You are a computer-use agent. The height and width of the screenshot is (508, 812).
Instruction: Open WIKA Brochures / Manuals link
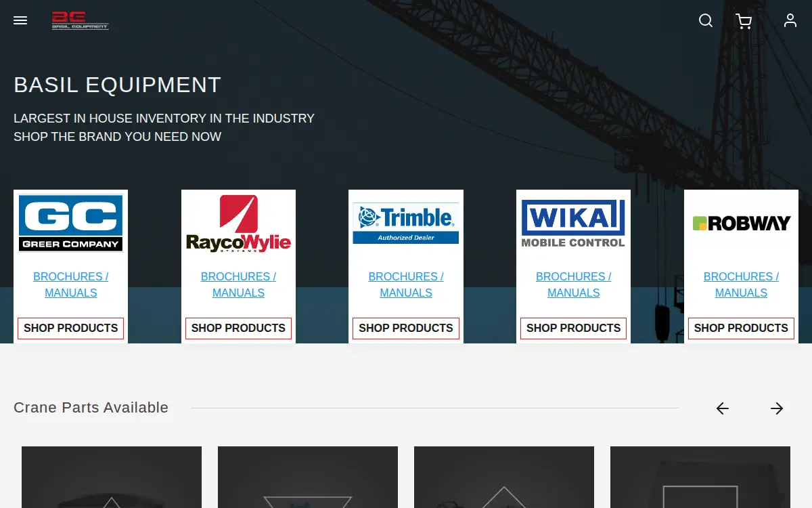tap(573, 284)
